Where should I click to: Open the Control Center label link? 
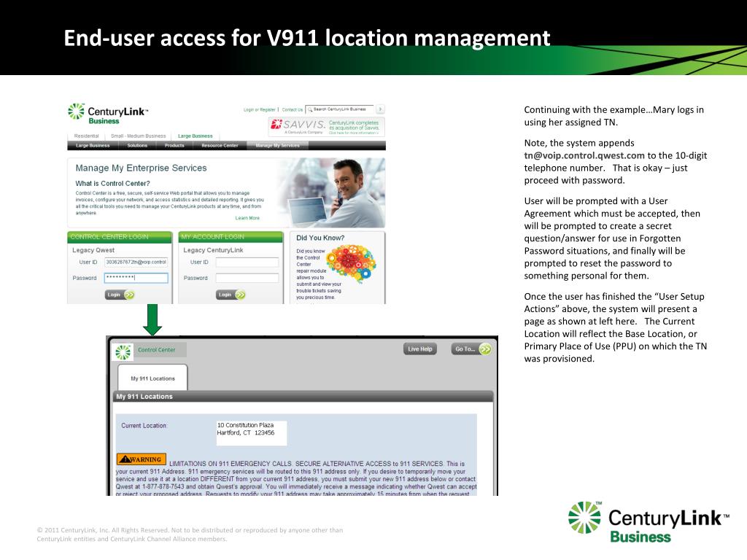click(x=157, y=350)
